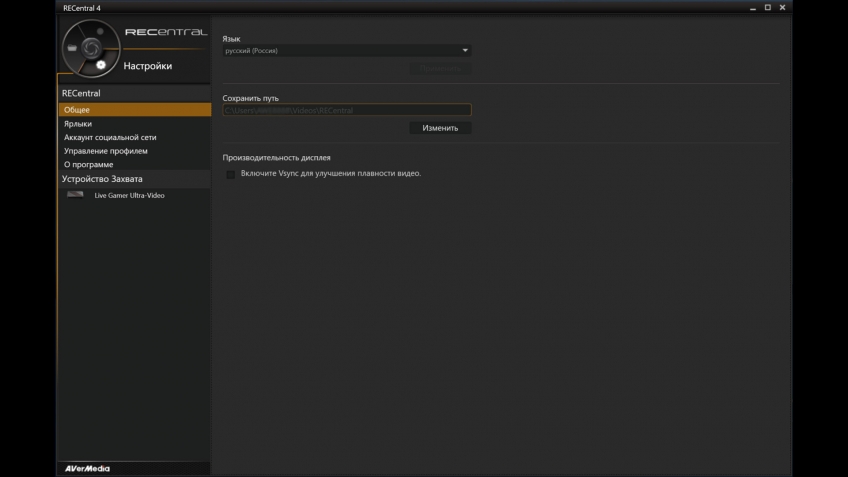Open the folder (file management) wheel icon

click(x=72, y=48)
